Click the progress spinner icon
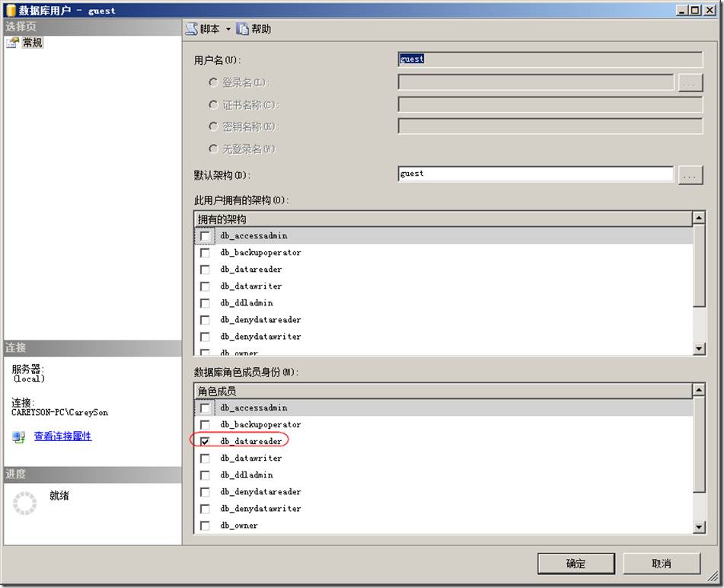This screenshot has height=588, width=724. click(24, 503)
